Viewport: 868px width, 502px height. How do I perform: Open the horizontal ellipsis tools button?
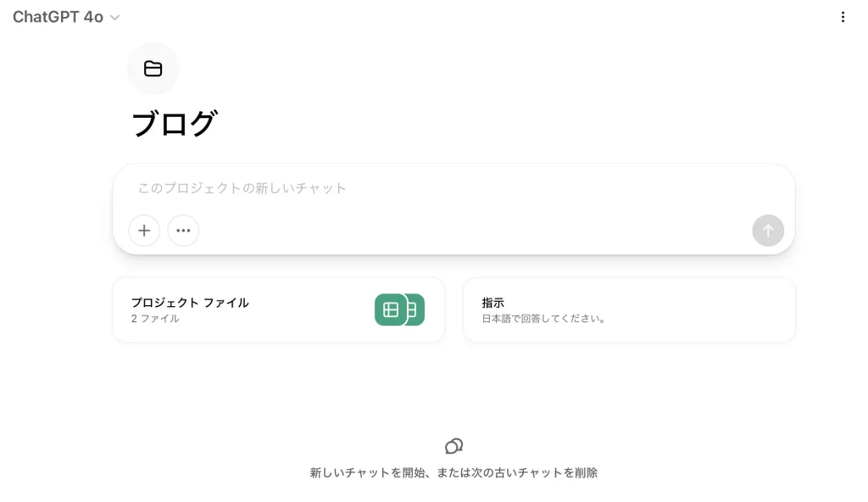point(183,231)
